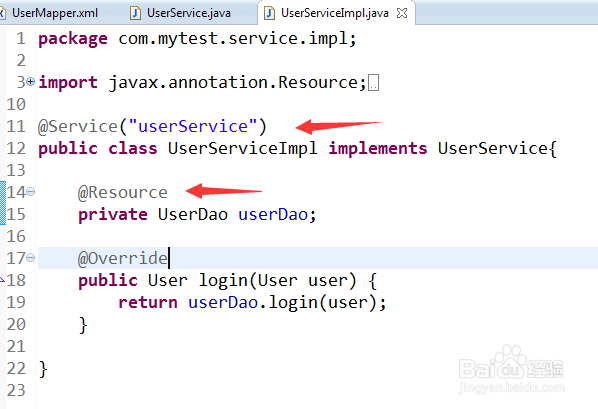Click the private keyword on line 15
This screenshot has width=598, height=409.
click(x=113, y=214)
